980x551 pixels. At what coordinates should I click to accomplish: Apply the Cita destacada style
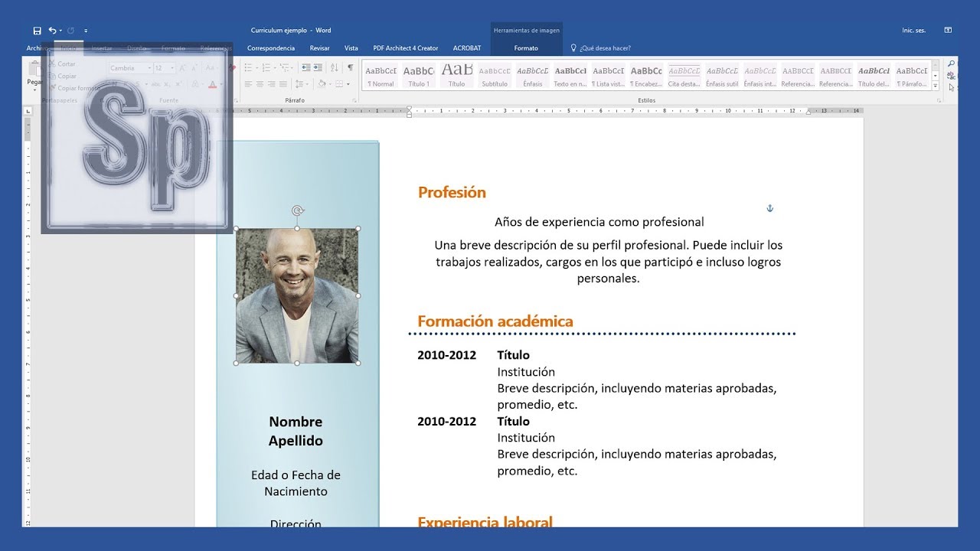coord(684,76)
